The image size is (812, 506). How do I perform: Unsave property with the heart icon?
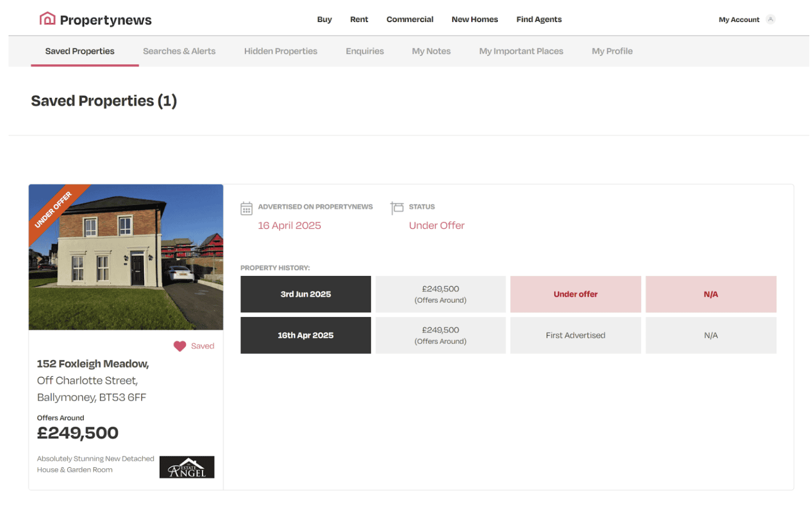180,346
